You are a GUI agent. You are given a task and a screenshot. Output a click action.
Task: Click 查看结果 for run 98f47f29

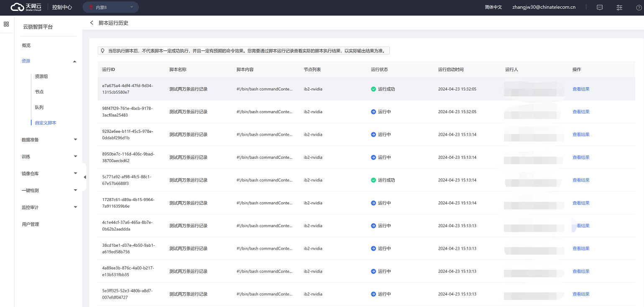581,112
